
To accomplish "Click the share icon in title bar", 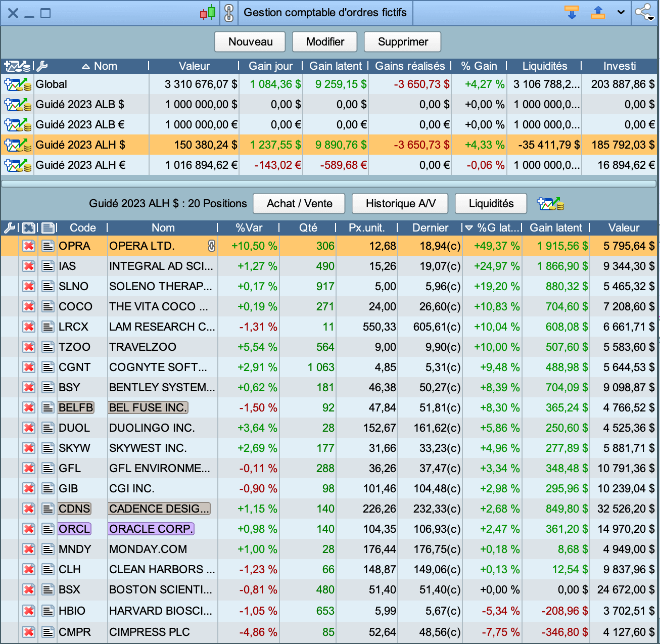I will click(x=644, y=13).
